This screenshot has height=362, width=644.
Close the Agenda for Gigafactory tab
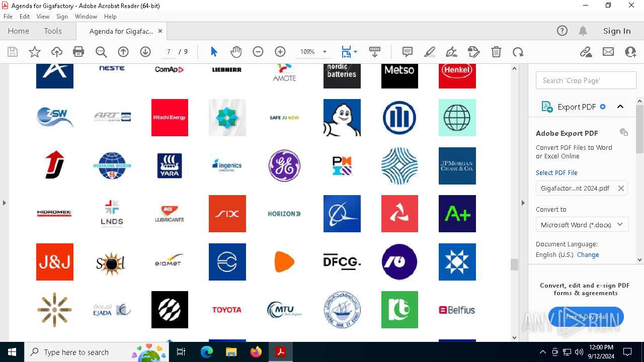pos(160,31)
